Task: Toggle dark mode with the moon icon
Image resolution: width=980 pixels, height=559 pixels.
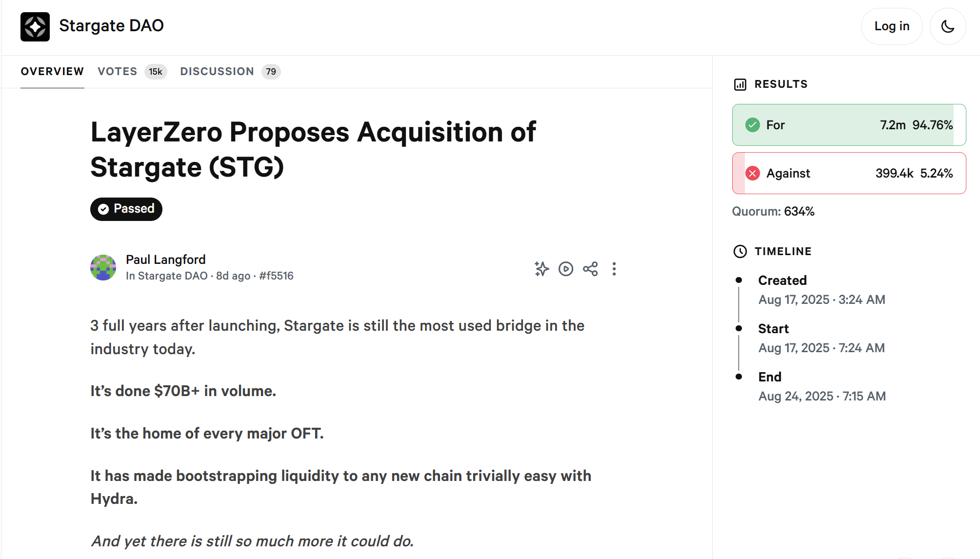Action: pyautogui.click(x=947, y=26)
